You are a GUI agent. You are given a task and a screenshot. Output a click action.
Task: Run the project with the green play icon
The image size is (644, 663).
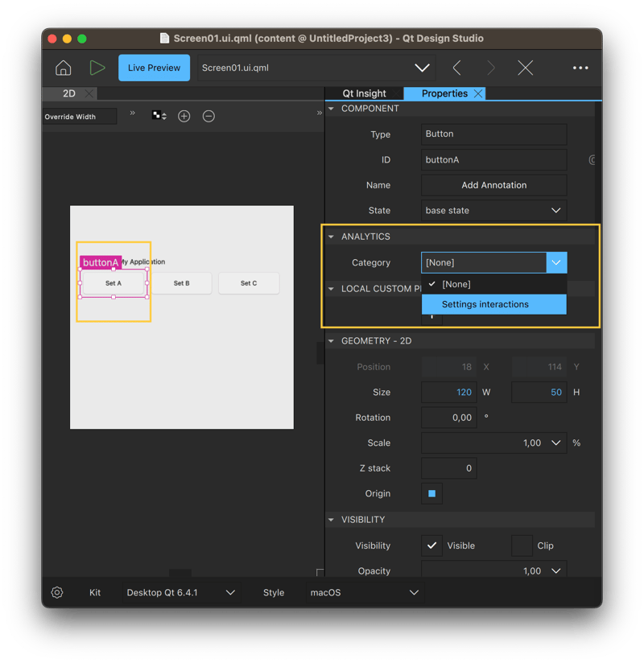tap(97, 68)
